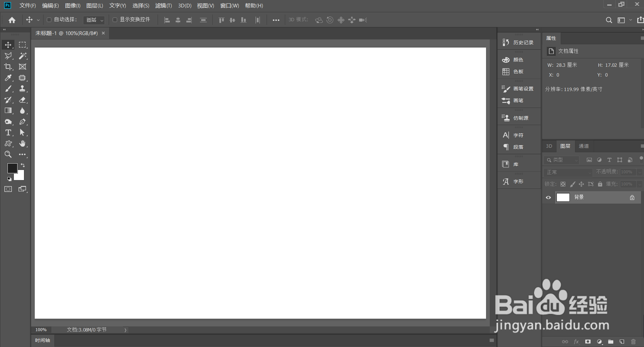This screenshot has height=347, width=644.
Task: Open the Timeline panel menu
Action: [x=492, y=340]
